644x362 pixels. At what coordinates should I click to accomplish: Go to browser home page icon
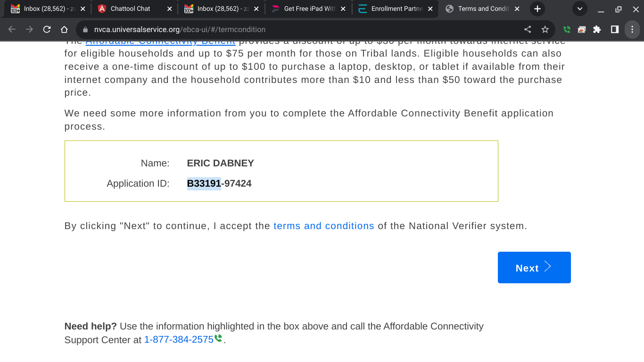64,29
